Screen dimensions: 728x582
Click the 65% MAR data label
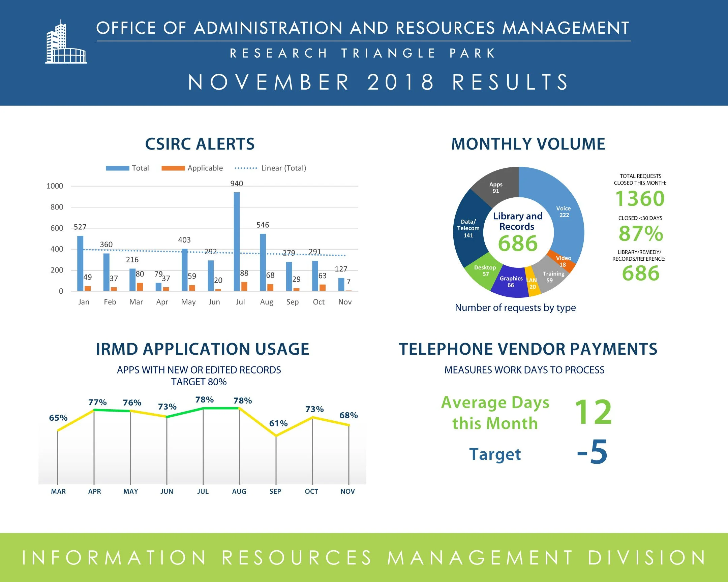pos(58,418)
